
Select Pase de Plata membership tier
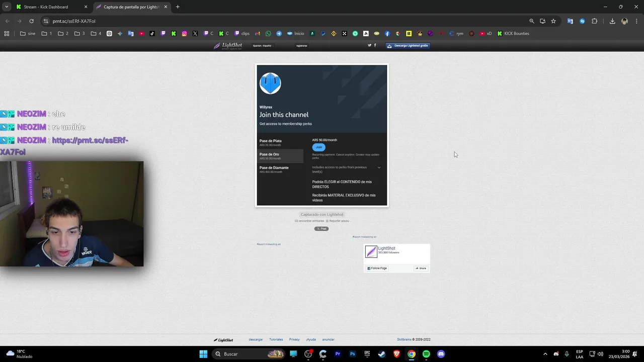[x=280, y=143]
